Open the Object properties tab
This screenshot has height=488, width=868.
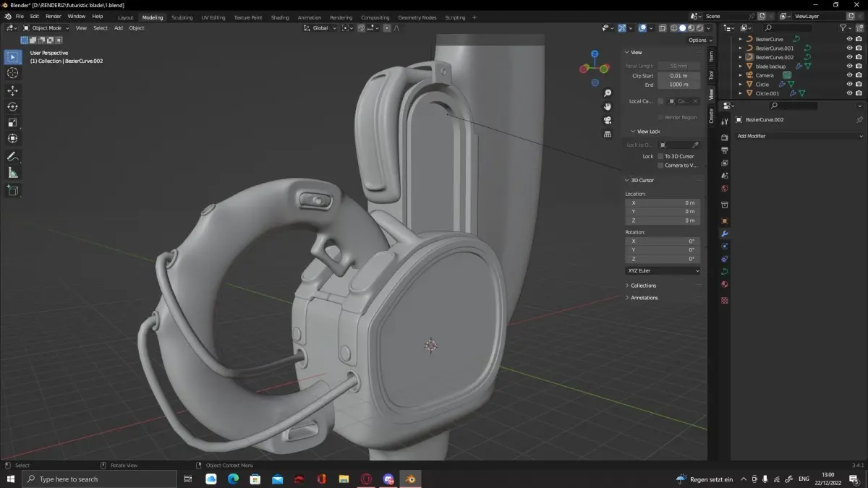[x=724, y=221]
